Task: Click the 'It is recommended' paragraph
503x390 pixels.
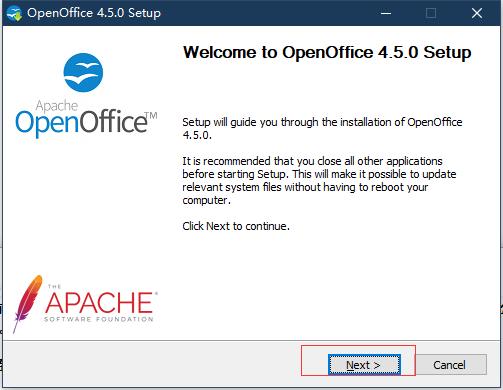Action: [x=319, y=180]
